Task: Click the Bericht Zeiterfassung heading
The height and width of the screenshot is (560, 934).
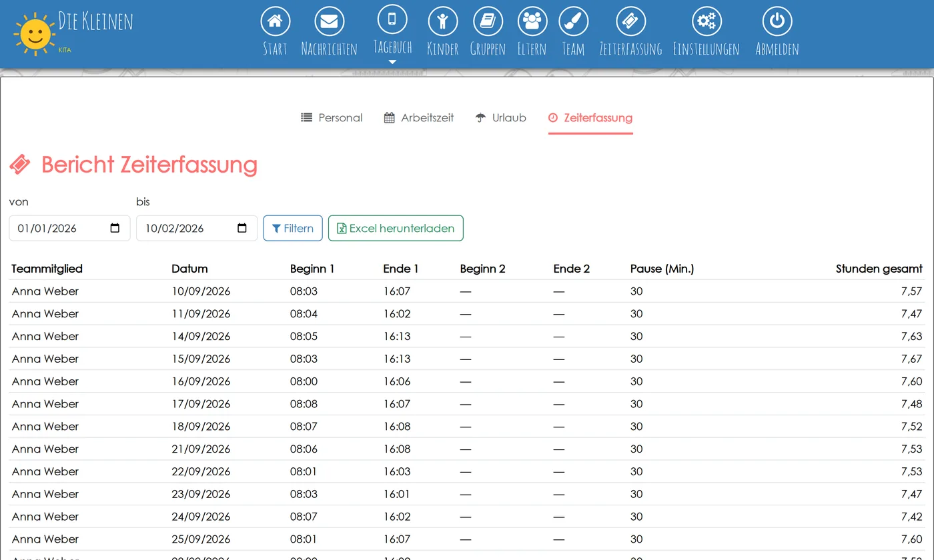Action: pos(149,165)
